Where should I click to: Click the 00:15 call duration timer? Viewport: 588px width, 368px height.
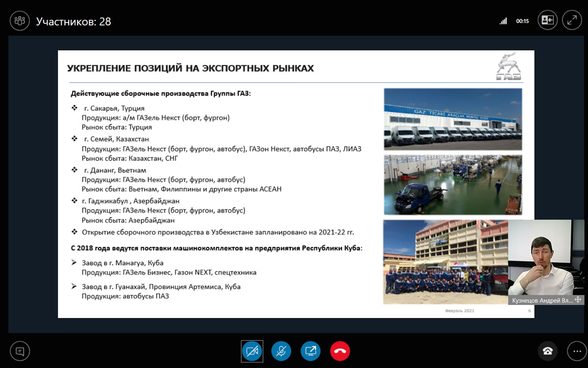pos(522,22)
